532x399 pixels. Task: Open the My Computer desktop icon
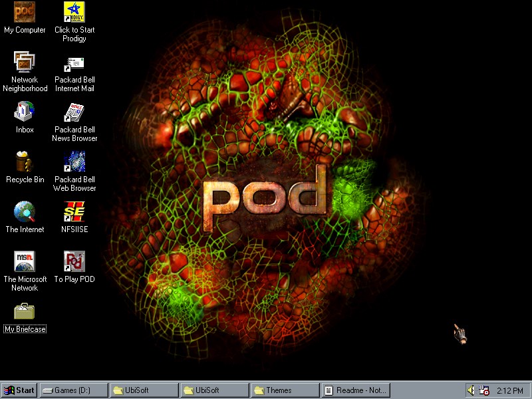point(25,13)
